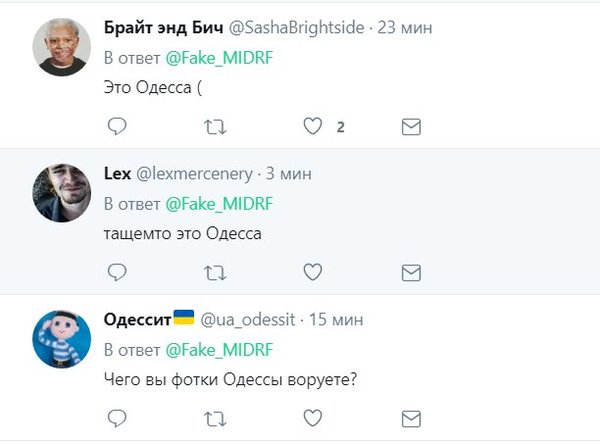The height and width of the screenshot is (444, 600).
Task: Retweet the "тащемто это Одесса" tweet
Action: pos(214,272)
